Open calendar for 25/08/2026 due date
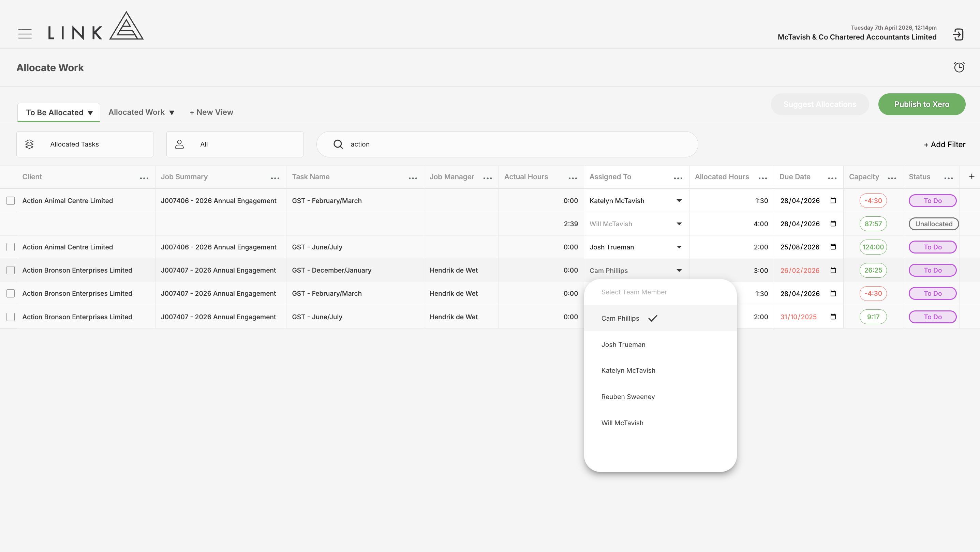The width and height of the screenshot is (980, 552). 833,247
